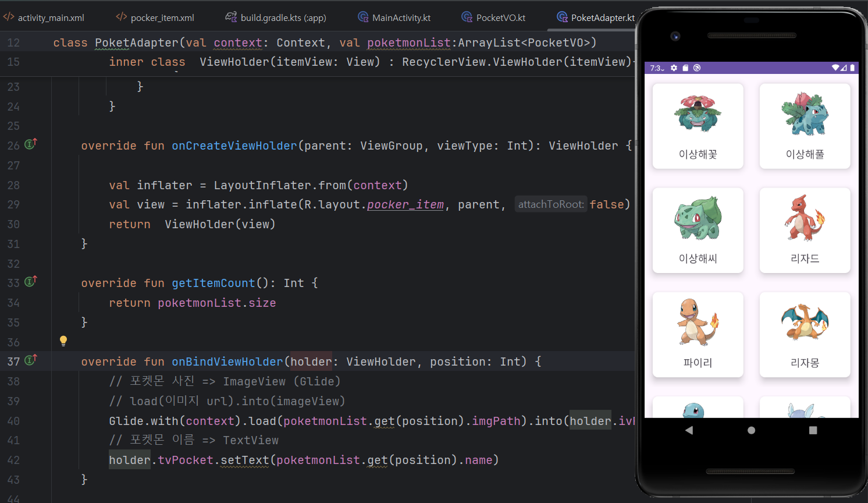Click the settings gear in the emulator status bar
The height and width of the screenshot is (503, 868).
674,68
